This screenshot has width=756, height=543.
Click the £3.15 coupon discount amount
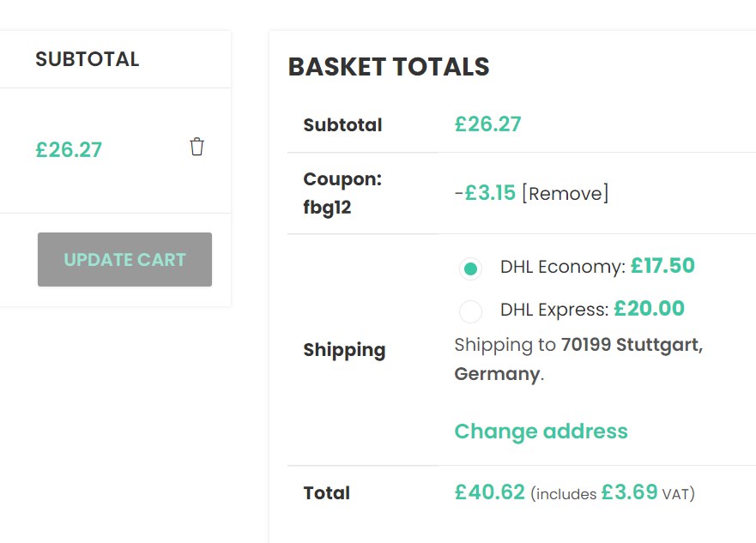[490, 193]
